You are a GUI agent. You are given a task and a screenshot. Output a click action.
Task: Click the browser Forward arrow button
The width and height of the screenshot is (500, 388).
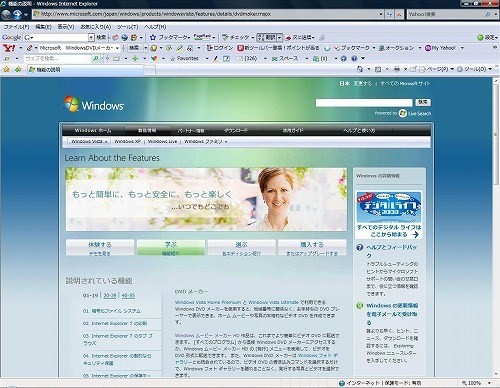tap(17, 14)
